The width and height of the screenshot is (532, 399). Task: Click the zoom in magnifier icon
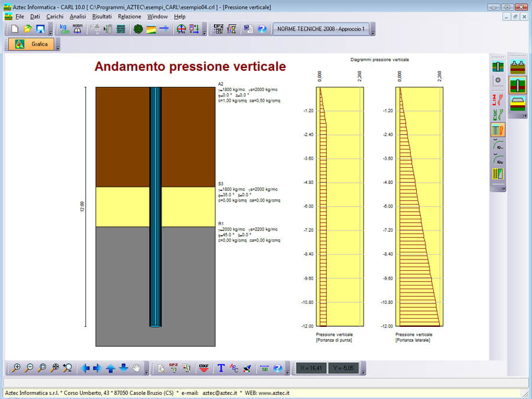(x=17, y=368)
